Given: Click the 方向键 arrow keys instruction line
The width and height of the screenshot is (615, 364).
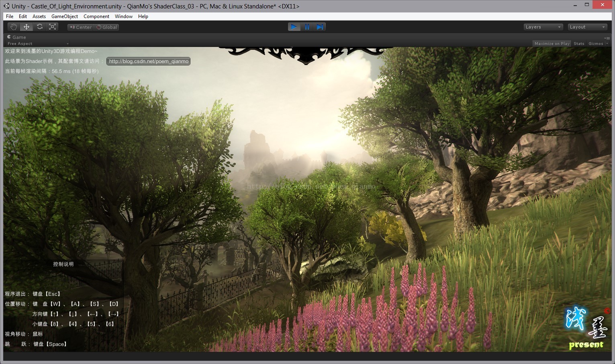Looking at the screenshot, I should click(x=76, y=314).
